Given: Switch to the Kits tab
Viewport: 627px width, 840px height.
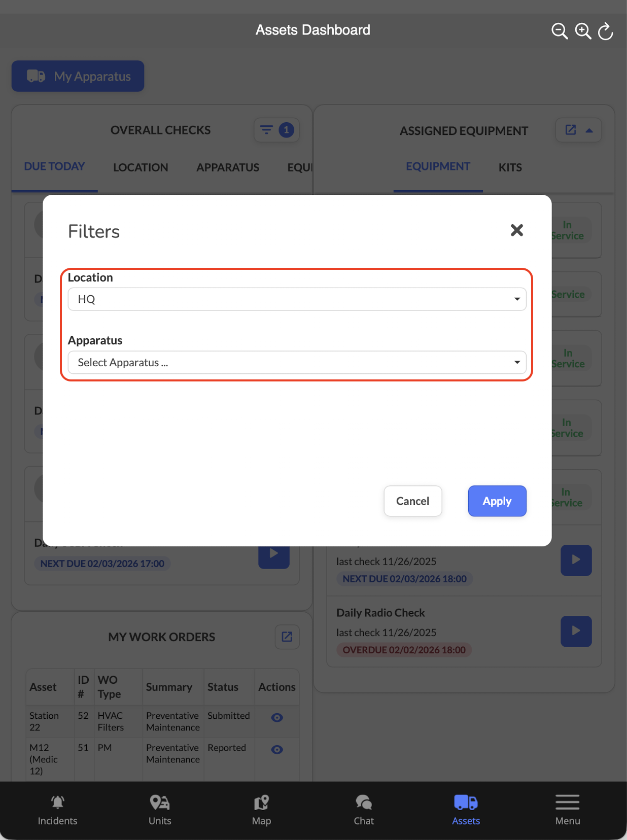Looking at the screenshot, I should coord(510,167).
